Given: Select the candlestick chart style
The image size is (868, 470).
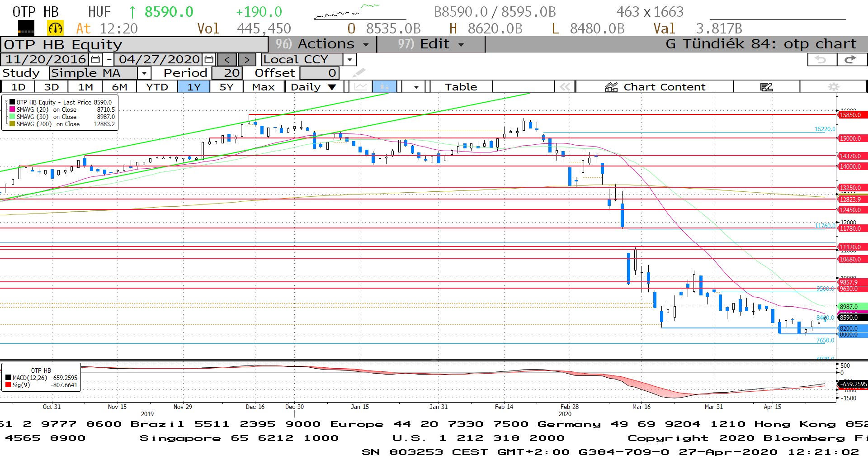Looking at the screenshot, I should (384, 86).
